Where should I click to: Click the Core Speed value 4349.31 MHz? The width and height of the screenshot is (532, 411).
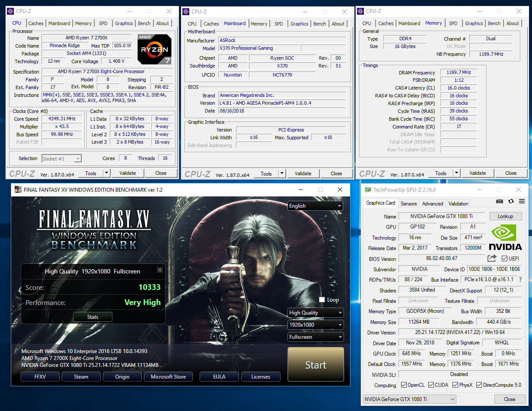click(x=63, y=119)
